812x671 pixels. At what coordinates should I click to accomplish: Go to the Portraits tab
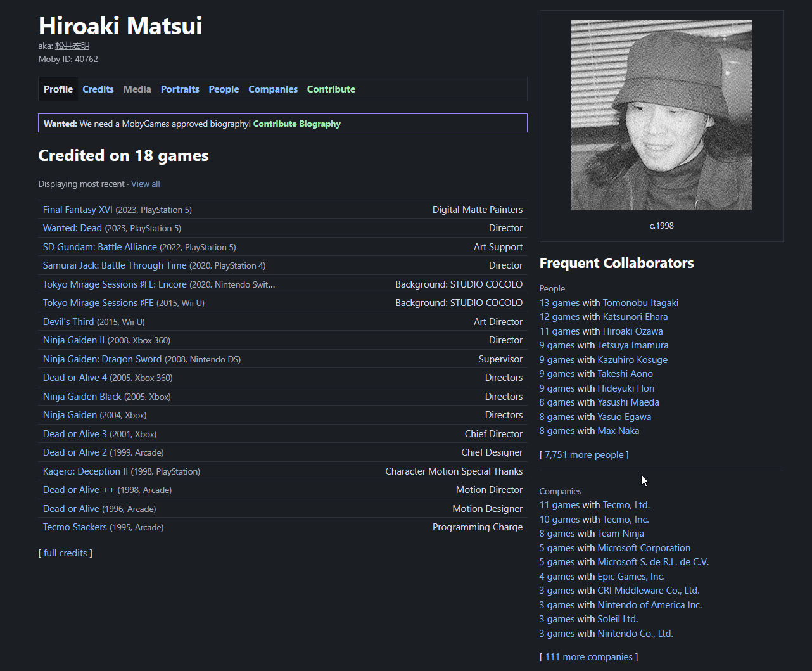180,89
